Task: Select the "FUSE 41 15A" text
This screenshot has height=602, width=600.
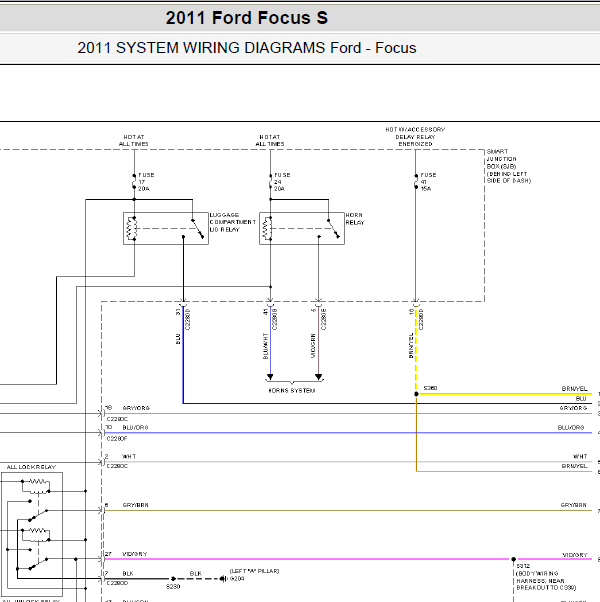Action: [428, 182]
